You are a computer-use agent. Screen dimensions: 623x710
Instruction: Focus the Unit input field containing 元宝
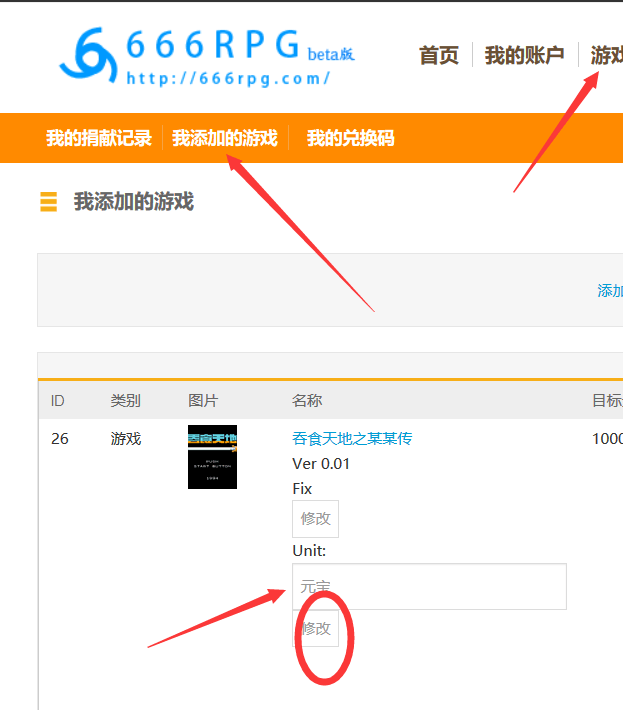click(429, 586)
